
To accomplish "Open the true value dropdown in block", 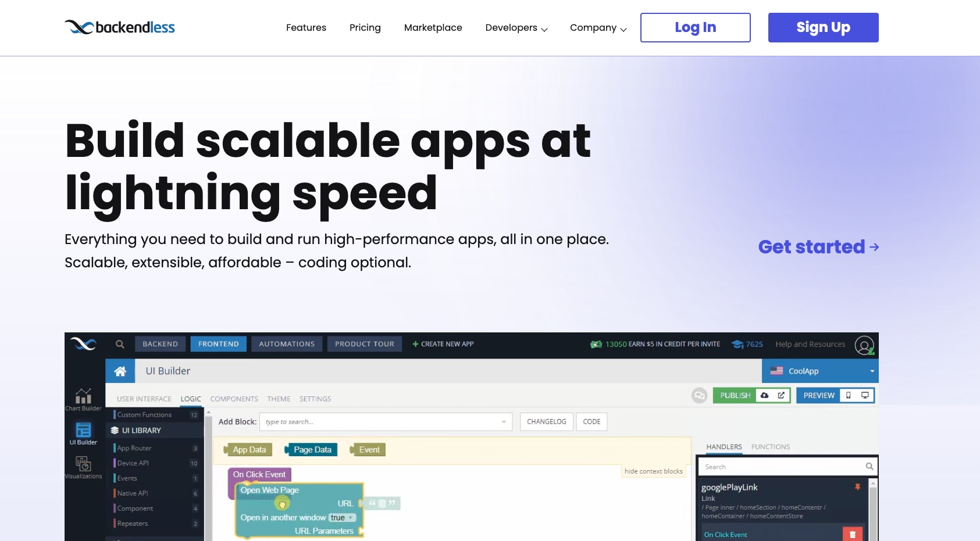I will click(x=343, y=518).
